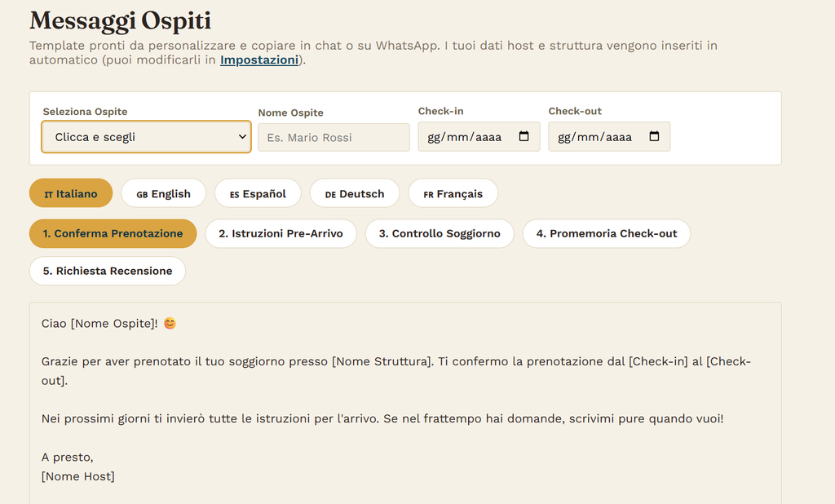Expand the Seleziona Ospite dropdown
The width and height of the screenshot is (835, 504).
(146, 137)
